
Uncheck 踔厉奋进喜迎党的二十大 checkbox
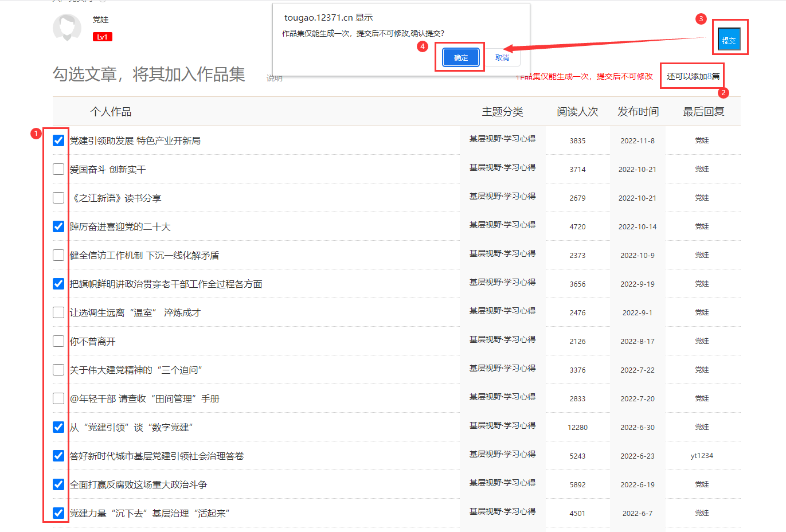point(58,226)
